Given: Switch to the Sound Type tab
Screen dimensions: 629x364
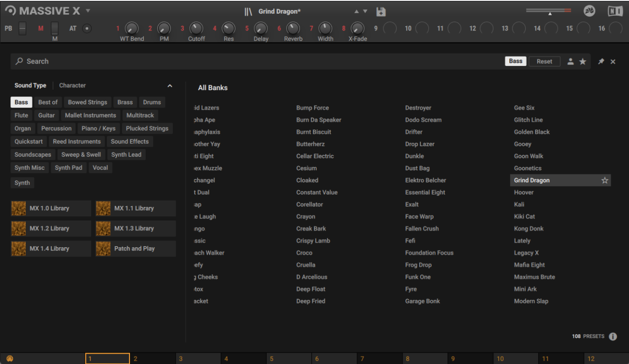Looking at the screenshot, I should pyautogui.click(x=30, y=85).
